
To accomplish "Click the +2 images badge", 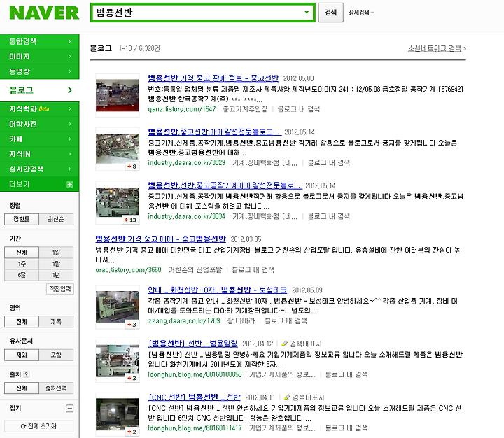I will 132,432.
